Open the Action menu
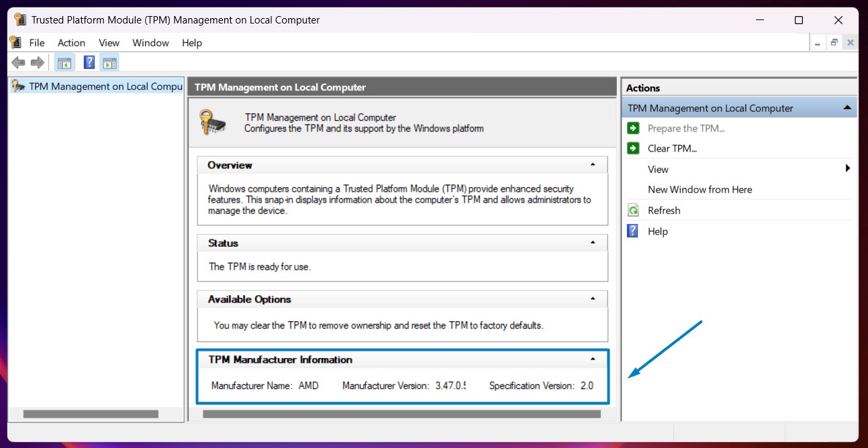The height and width of the screenshot is (448, 868). click(x=71, y=43)
